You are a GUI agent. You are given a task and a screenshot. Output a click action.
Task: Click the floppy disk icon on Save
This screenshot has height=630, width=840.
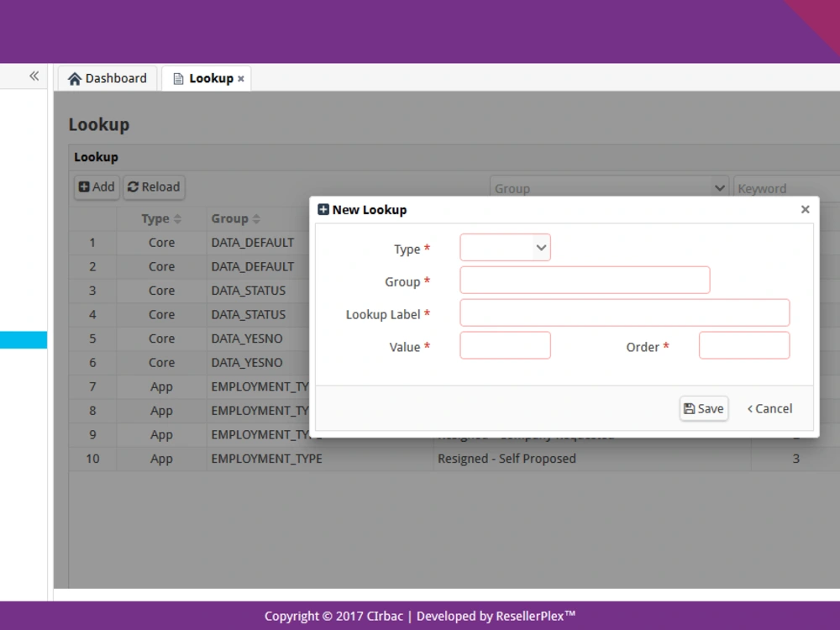[692, 408]
